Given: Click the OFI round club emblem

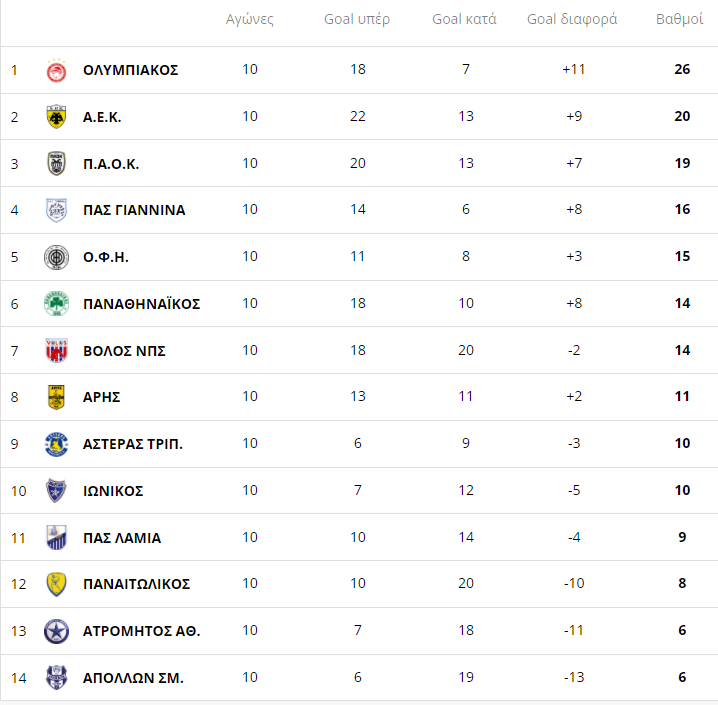Looking at the screenshot, I should pyautogui.click(x=56, y=257).
